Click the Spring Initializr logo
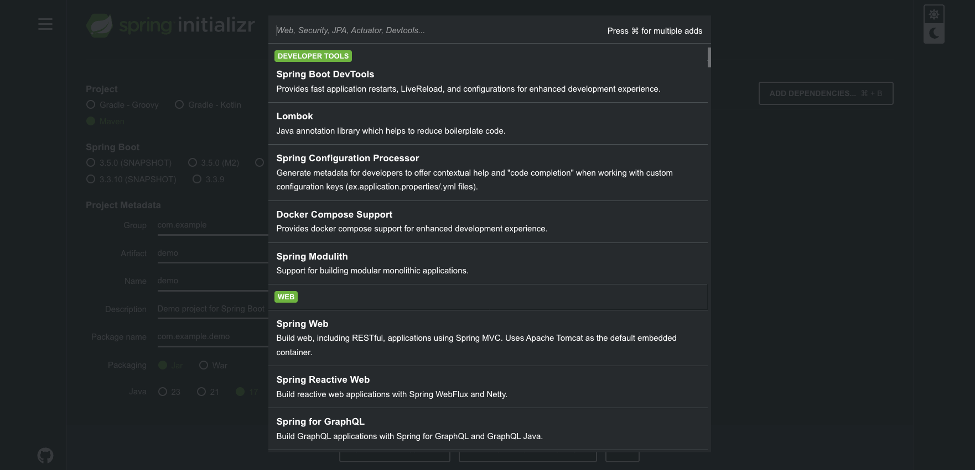Screen dimensions: 977x470 (171, 25)
